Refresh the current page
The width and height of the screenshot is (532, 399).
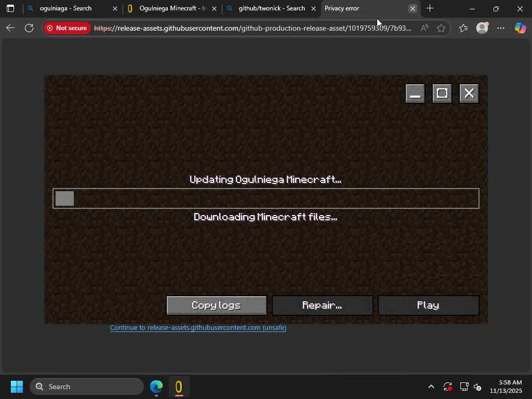[29, 28]
